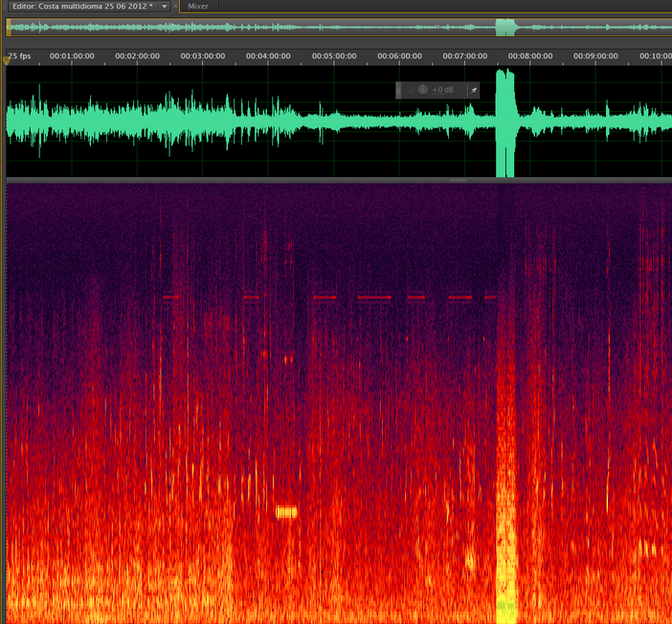Click the bright vertical yellow band in spectrogram
Image resolution: width=672 pixels, height=624 pixels.
pyautogui.click(x=505, y=536)
